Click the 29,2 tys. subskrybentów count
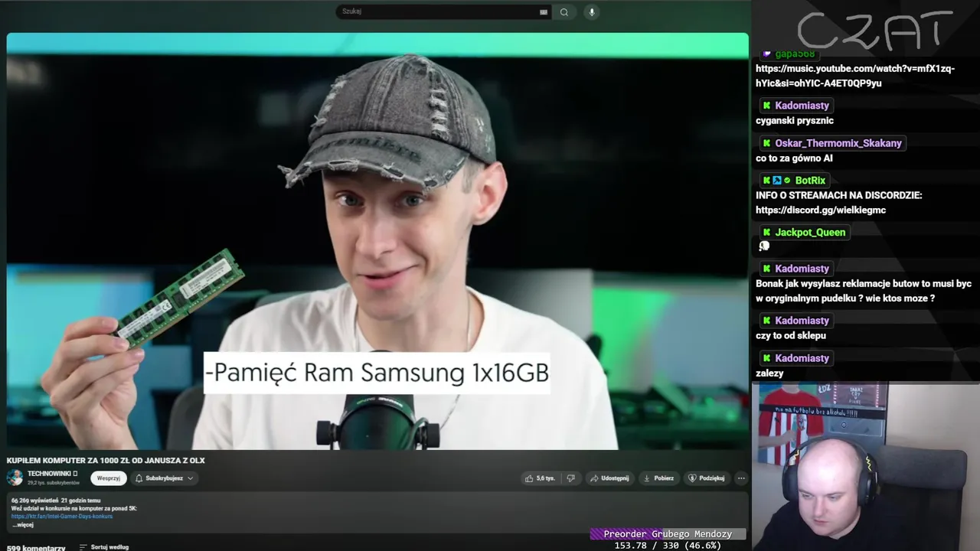The width and height of the screenshot is (980, 551). tap(54, 483)
